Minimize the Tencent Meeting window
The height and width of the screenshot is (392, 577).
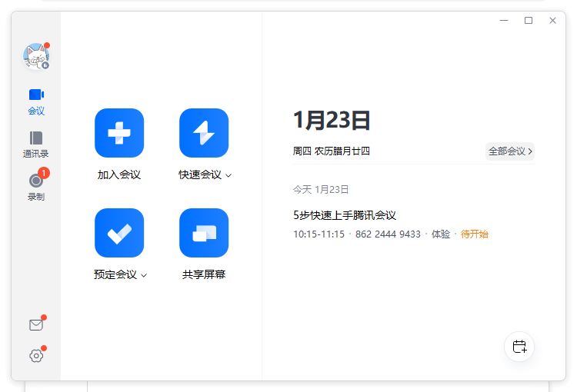504,21
